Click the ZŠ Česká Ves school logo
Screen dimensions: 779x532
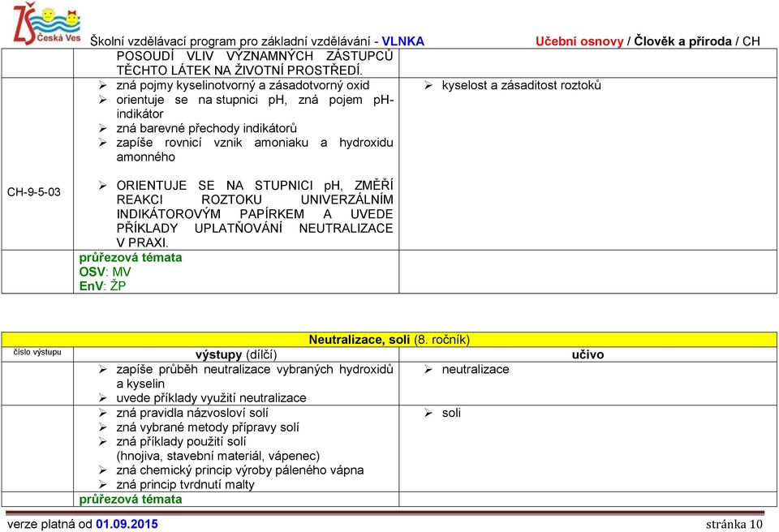coord(46,24)
